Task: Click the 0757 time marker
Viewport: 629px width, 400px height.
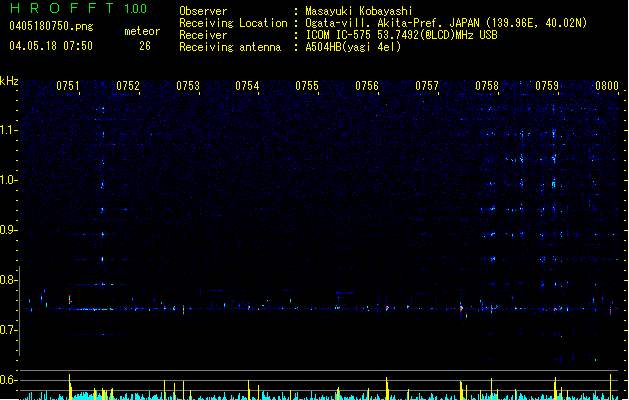Action: click(427, 86)
